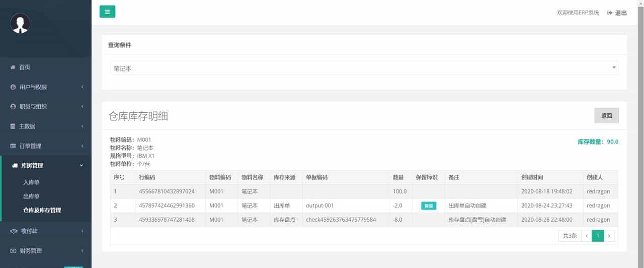Click remark 出库单自动创建
This screenshot has width=644, height=268.
tap(467, 206)
